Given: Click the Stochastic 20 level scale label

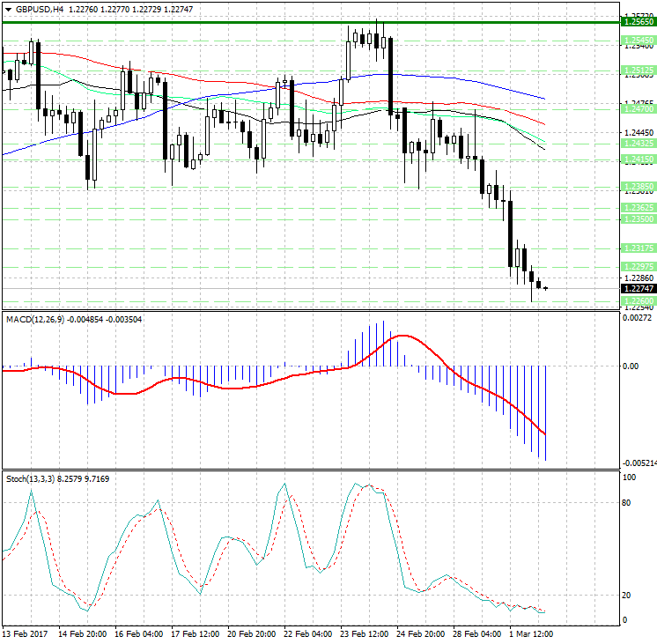Looking at the screenshot, I should tap(628, 595).
